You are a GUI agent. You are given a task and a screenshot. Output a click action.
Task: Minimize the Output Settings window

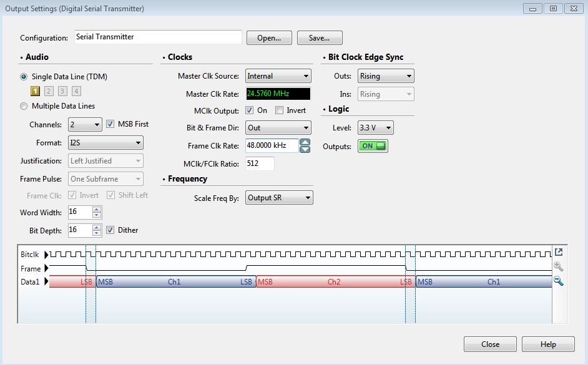tap(532, 8)
